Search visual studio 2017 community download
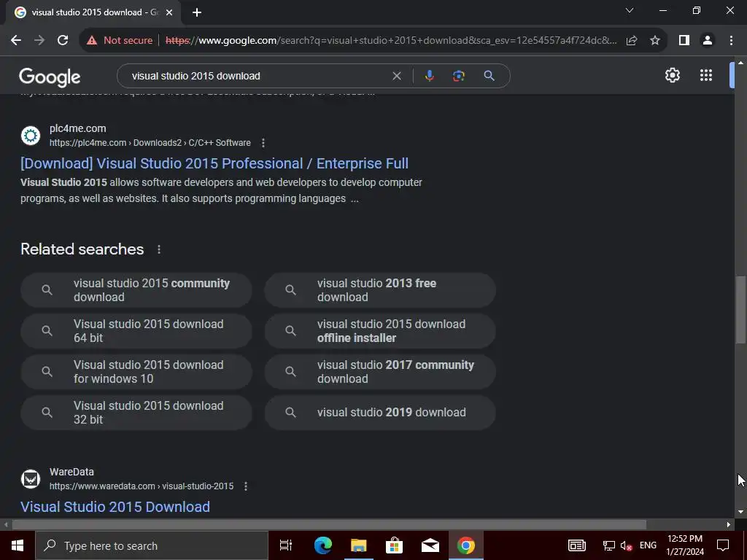Viewport: 747px width, 560px height. [x=380, y=372]
